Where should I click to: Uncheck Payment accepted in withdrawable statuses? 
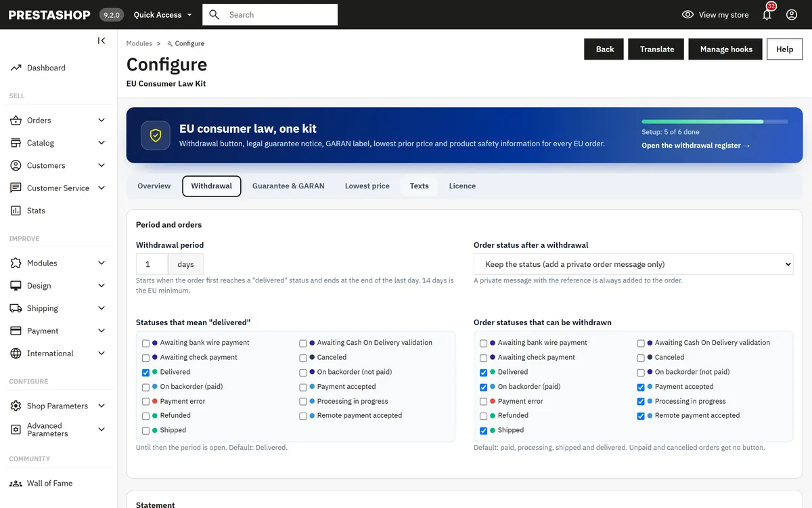click(x=641, y=387)
